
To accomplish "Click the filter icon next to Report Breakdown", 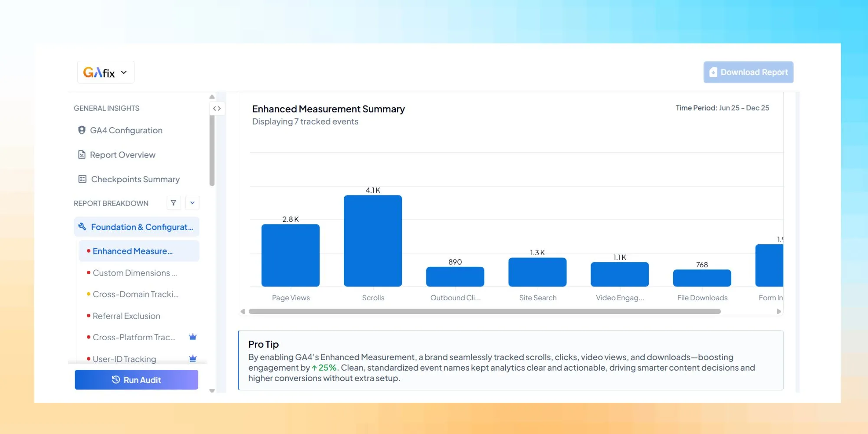I will coord(174,203).
